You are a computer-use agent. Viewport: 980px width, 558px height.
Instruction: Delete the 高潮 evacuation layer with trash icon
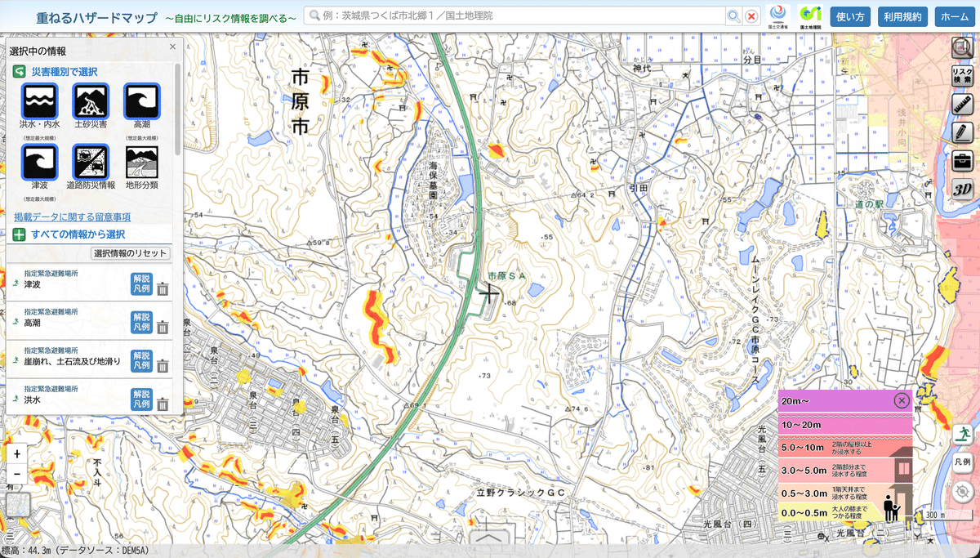pos(163,328)
